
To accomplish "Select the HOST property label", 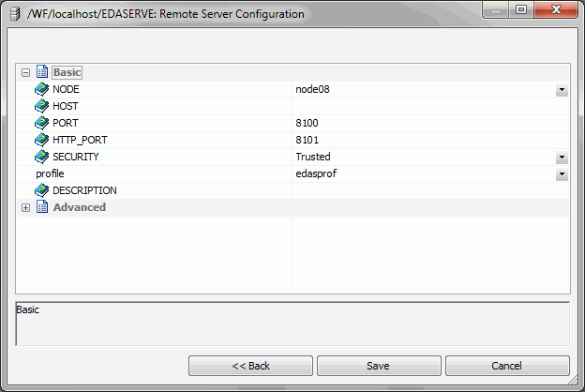I will pyautogui.click(x=66, y=106).
